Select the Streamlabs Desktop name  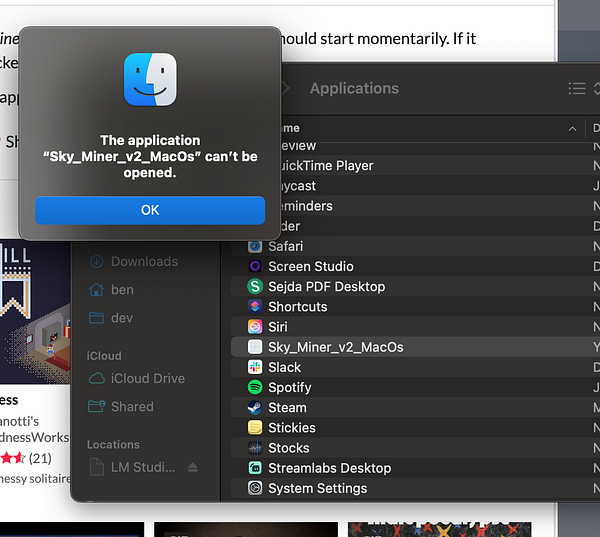coord(329,468)
